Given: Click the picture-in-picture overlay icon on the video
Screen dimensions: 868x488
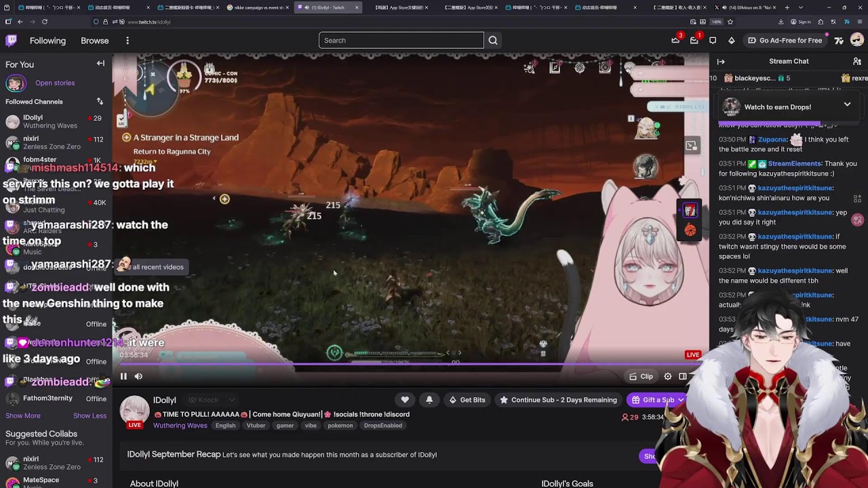Looking at the screenshot, I should (691, 146).
